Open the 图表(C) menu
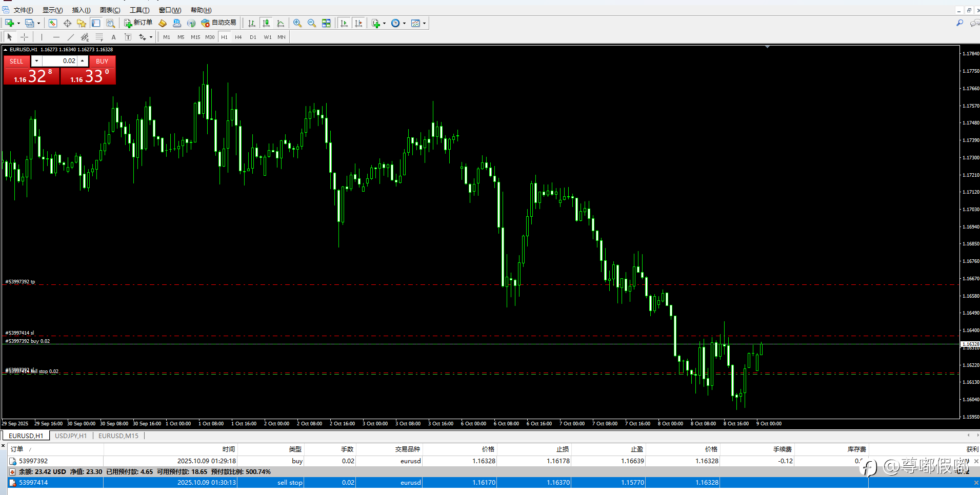Image resolution: width=980 pixels, height=495 pixels. point(110,10)
